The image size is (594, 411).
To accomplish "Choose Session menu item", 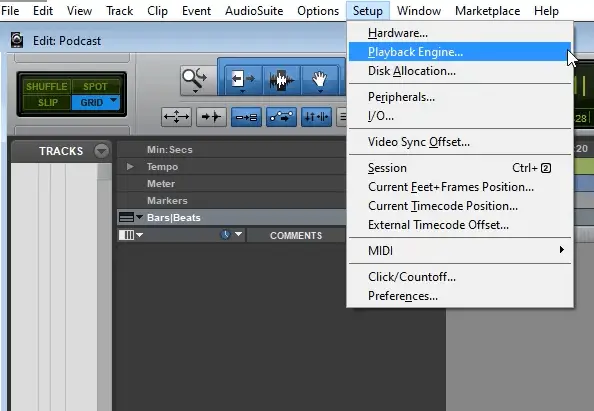I will (460, 168).
